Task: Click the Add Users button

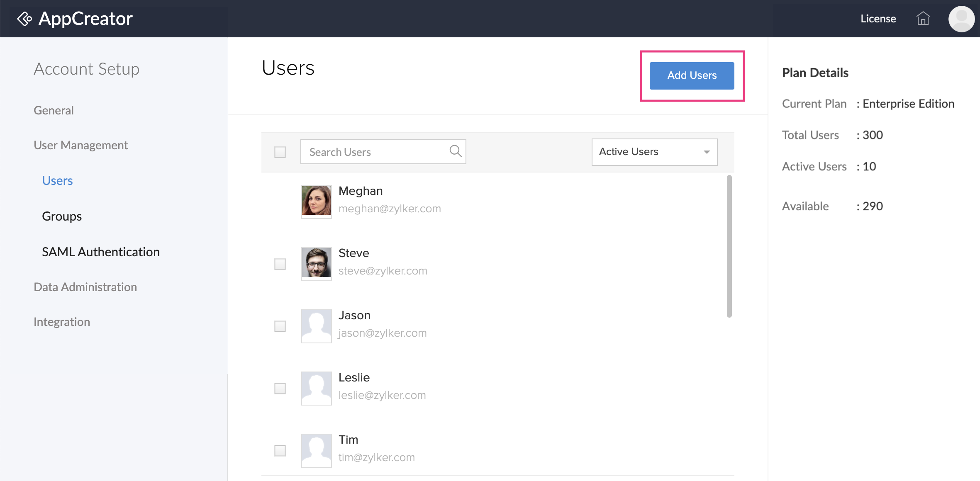Action: click(692, 75)
